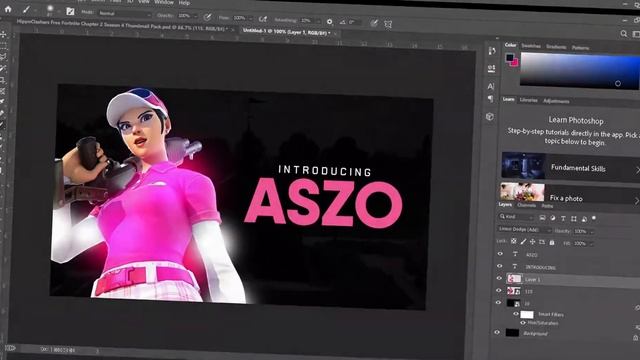Viewport: 640px width, 360px height.
Task: Open the layer Fill dropdown arrow
Action: pos(591,244)
